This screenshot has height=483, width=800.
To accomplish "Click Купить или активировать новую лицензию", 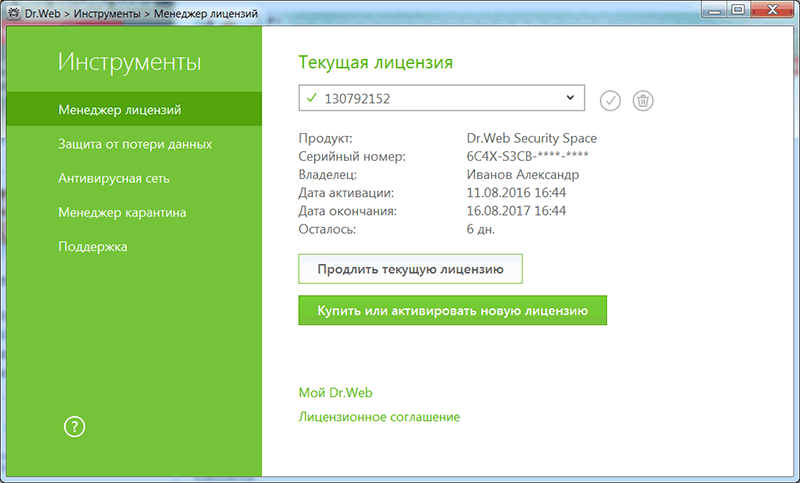I will [453, 310].
